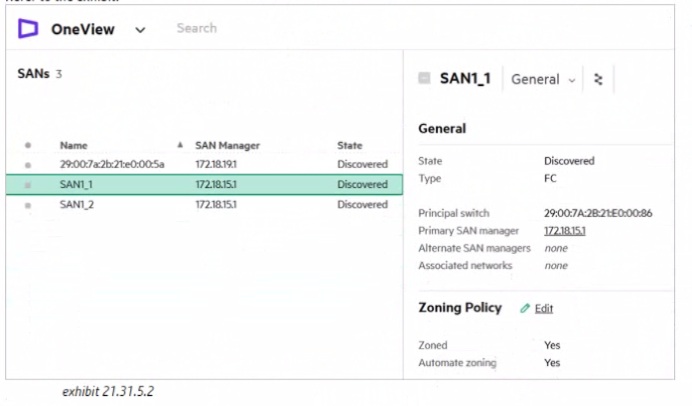The image size is (692, 406).
Task: Click the pencil icon beside Edit
Action: click(524, 308)
